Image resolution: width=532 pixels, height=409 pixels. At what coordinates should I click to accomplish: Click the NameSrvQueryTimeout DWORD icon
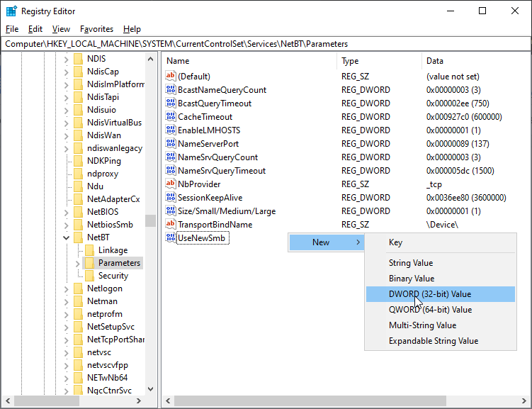click(x=171, y=170)
